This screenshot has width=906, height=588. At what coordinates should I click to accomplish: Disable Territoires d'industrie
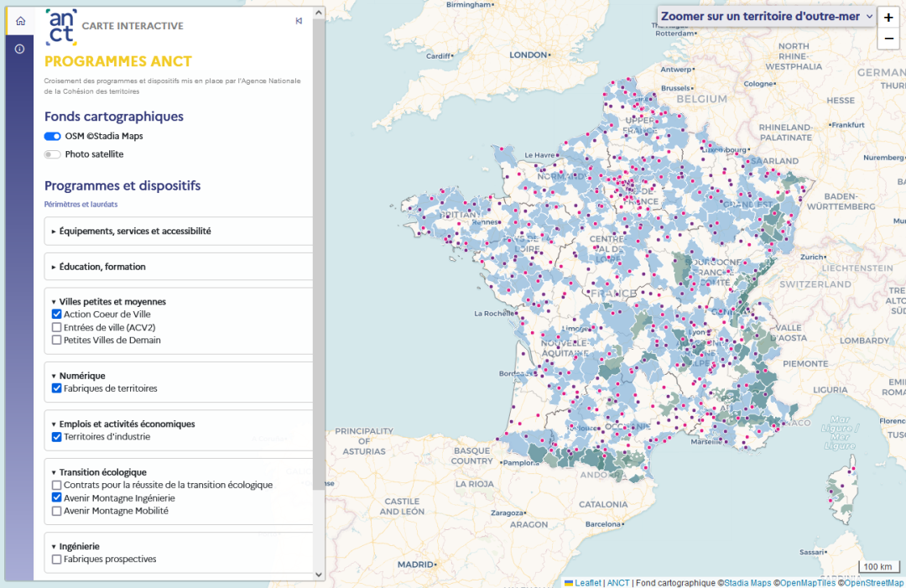point(56,437)
